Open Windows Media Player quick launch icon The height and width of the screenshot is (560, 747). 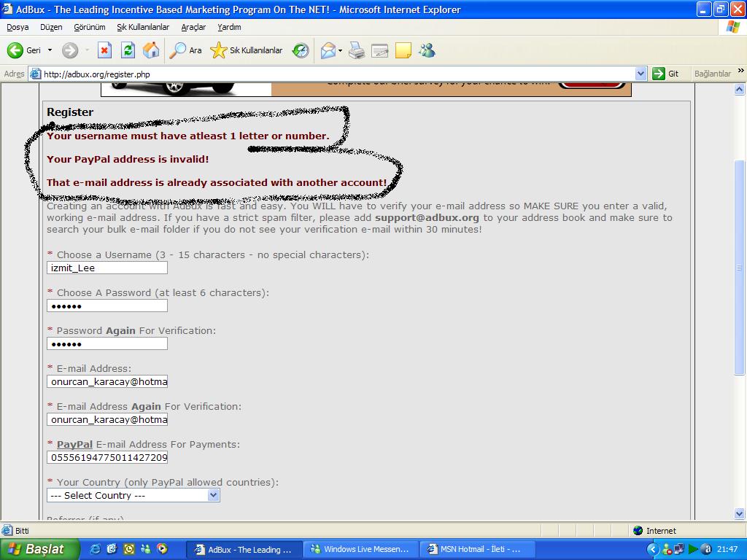click(x=163, y=549)
